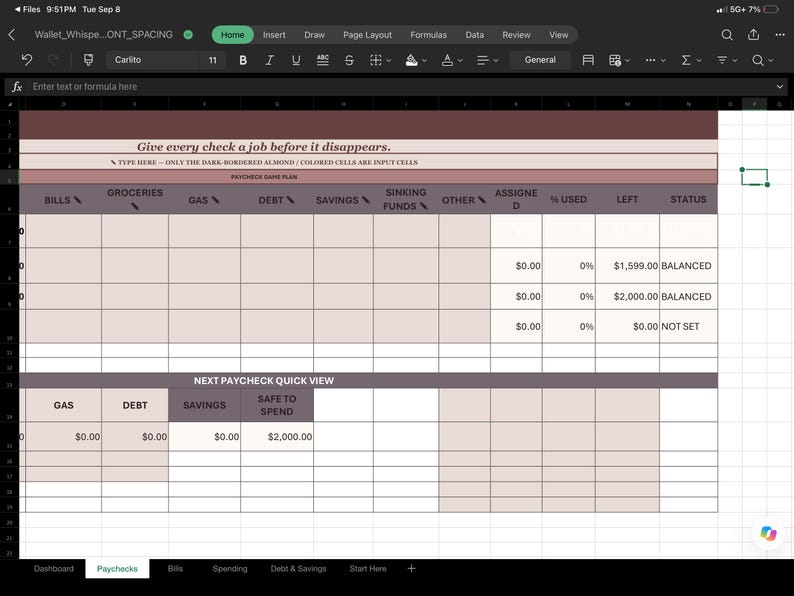The height and width of the screenshot is (596, 794).
Task: Apply the fill color bucket
Action: (x=411, y=60)
